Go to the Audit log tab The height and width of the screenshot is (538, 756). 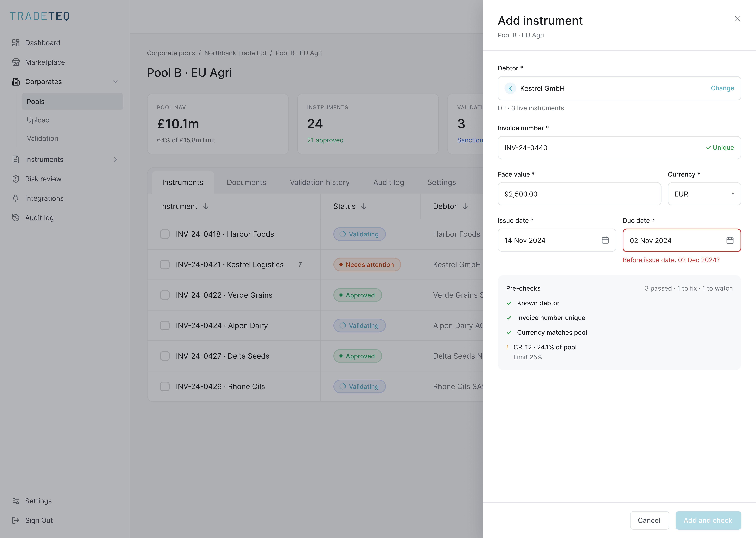pyautogui.click(x=389, y=183)
